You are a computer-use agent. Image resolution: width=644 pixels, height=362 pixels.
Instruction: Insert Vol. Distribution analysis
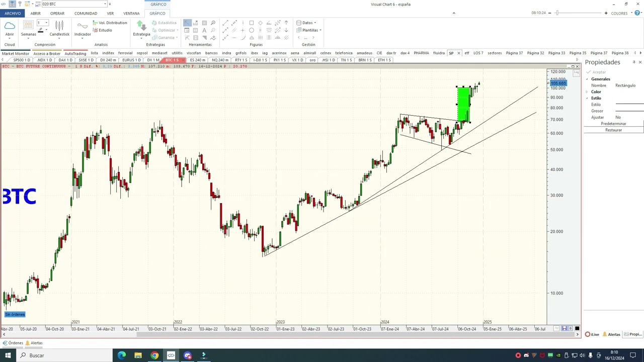pos(110,23)
